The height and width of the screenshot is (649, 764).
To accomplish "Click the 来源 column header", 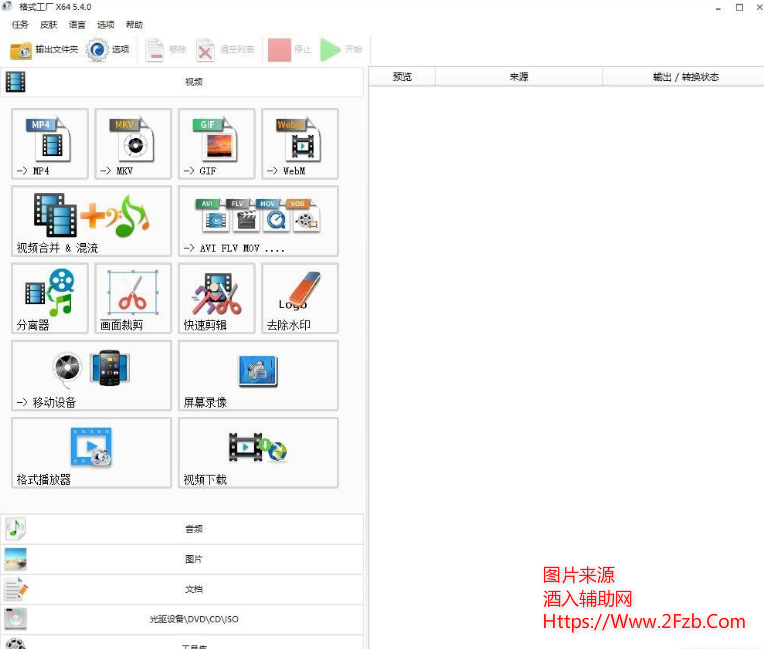I will pyautogui.click(x=518, y=77).
